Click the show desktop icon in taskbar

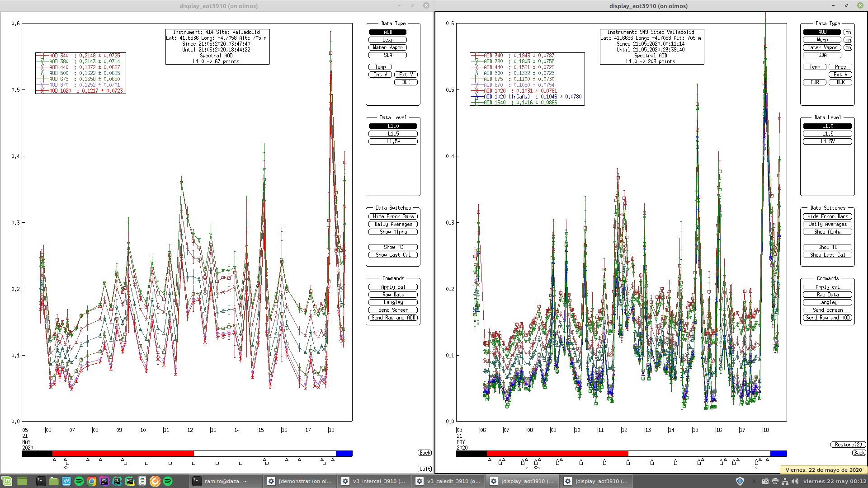click(22, 481)
